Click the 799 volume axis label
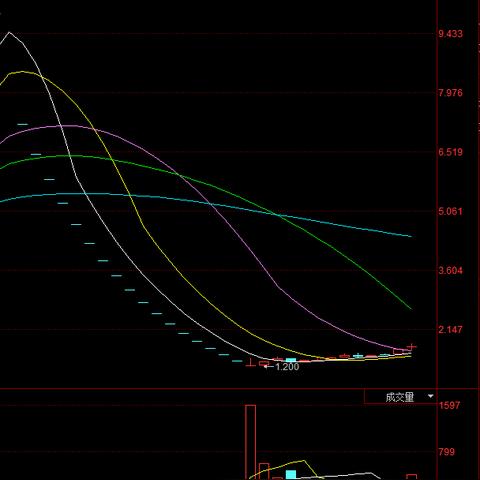Viewport: 480px width, 480px height. [446, 452]
